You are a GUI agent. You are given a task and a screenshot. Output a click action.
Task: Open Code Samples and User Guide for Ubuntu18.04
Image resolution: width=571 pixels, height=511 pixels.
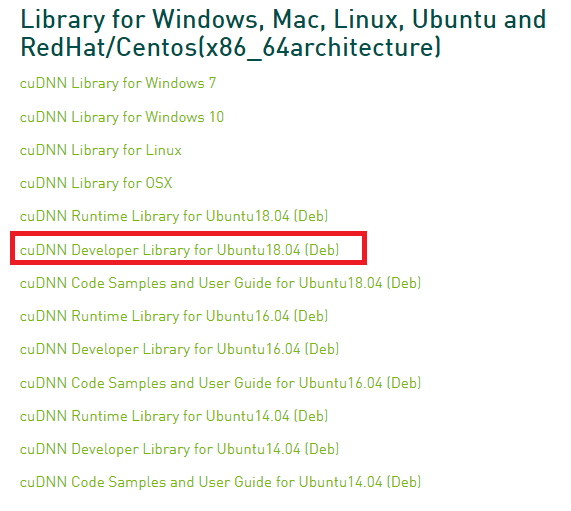point(220,283)
